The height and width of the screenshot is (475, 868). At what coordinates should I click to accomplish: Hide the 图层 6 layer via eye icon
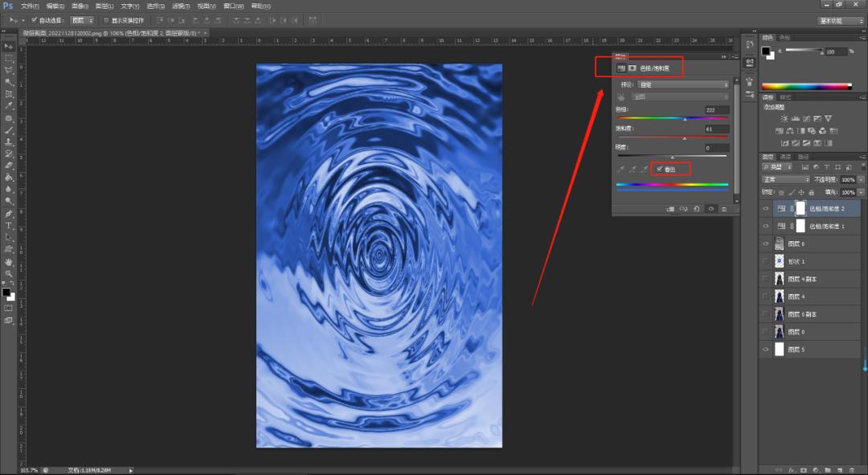(x=766, y=244)
